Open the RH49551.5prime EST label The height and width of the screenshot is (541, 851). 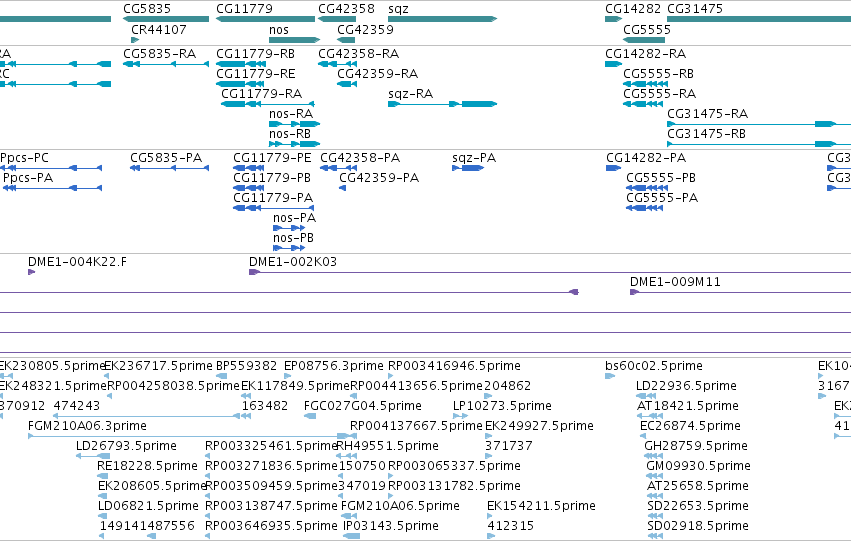[388, 446]
